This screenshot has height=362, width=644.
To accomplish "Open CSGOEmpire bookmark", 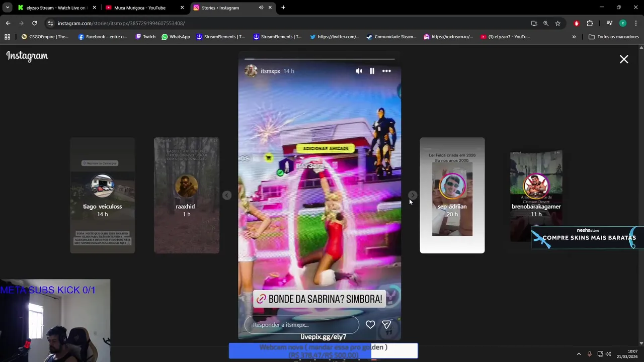I will [45, 37].
